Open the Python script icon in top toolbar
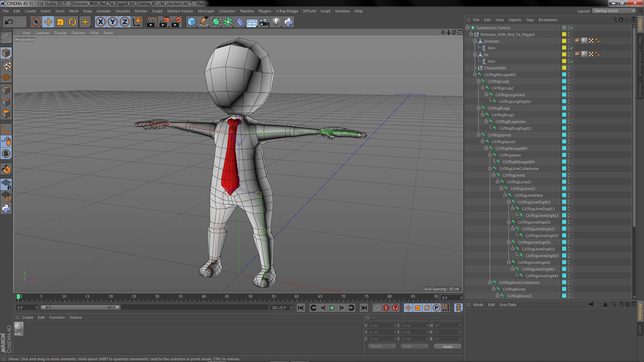The height and width of the screenshot is (362, 644). coord(288,22)
